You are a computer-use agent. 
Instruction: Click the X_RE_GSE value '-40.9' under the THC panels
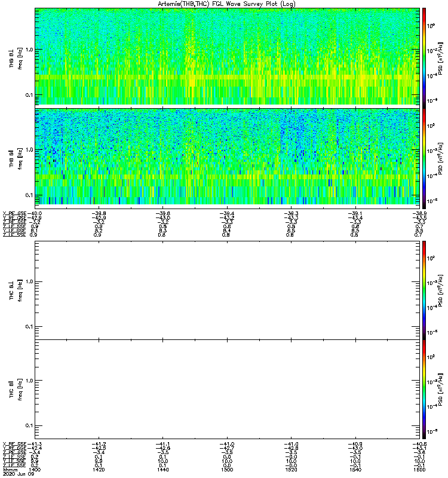point(355,444)
